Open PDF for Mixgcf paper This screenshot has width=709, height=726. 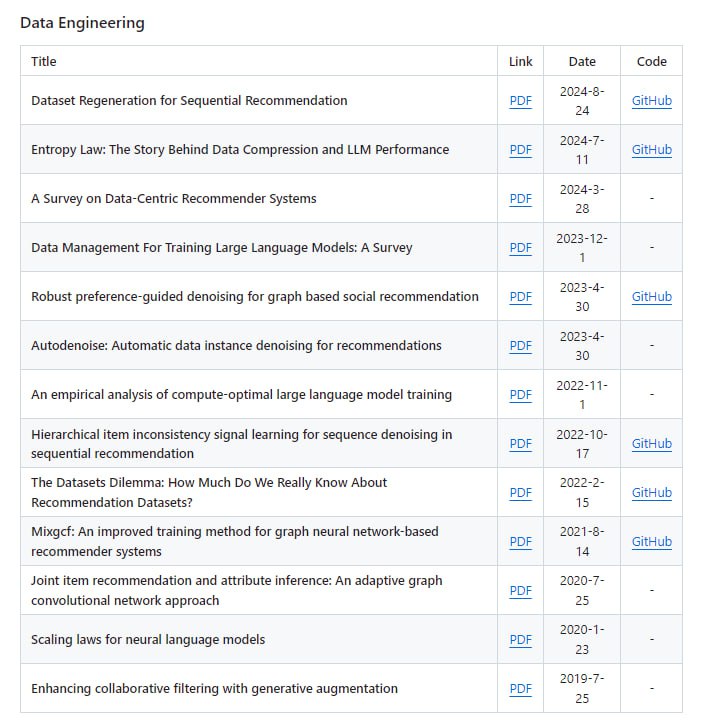point(520,541)
